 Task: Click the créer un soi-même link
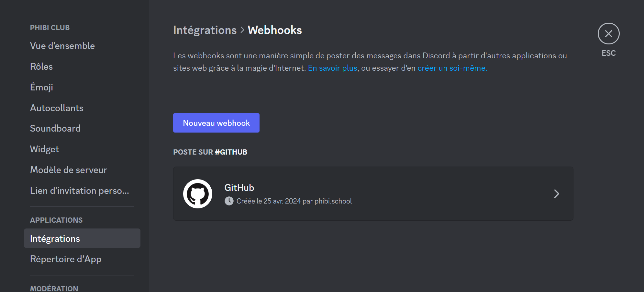[452, 68]
